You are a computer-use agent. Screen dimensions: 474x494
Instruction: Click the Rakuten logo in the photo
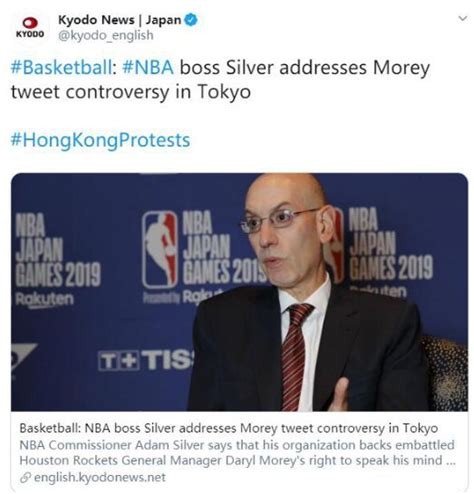[44, 300]
